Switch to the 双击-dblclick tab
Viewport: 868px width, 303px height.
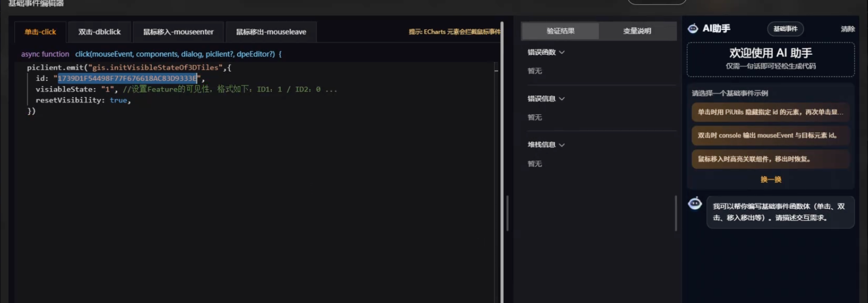99,32
